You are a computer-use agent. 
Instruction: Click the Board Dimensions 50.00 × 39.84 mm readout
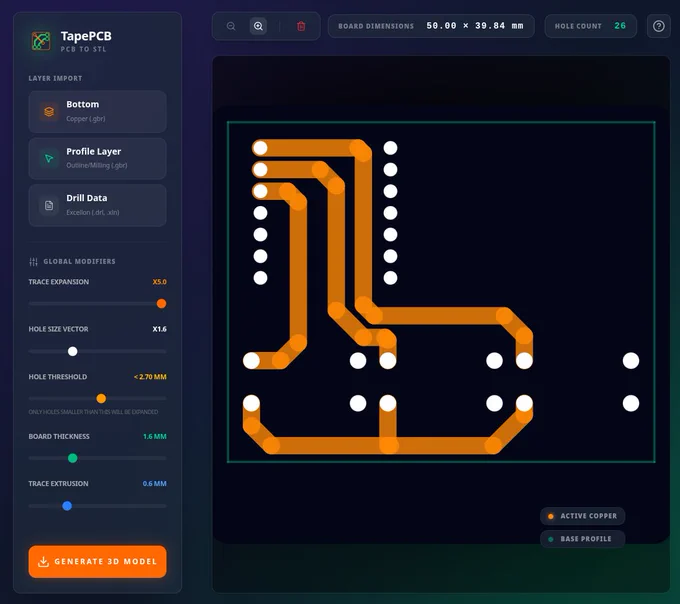pos(431,26)
